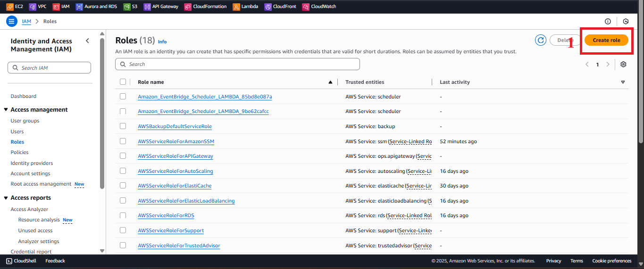Image resolution: width=644 pixels, height=269 pixels.
Task: Open AWSServiceRoleForTrustedAdvisor role link
Action: (179, 245)
